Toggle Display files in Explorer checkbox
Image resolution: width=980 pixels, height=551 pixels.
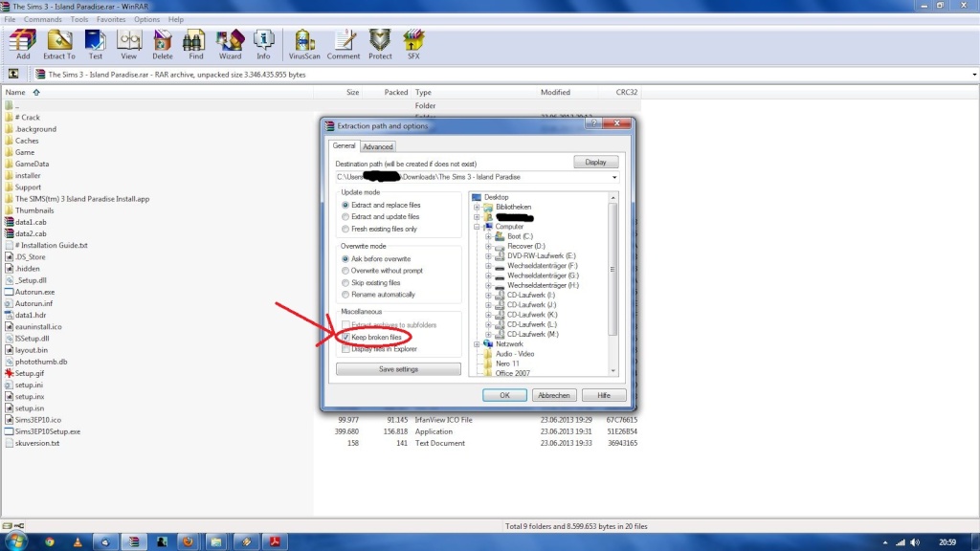[x=345, y=349]
